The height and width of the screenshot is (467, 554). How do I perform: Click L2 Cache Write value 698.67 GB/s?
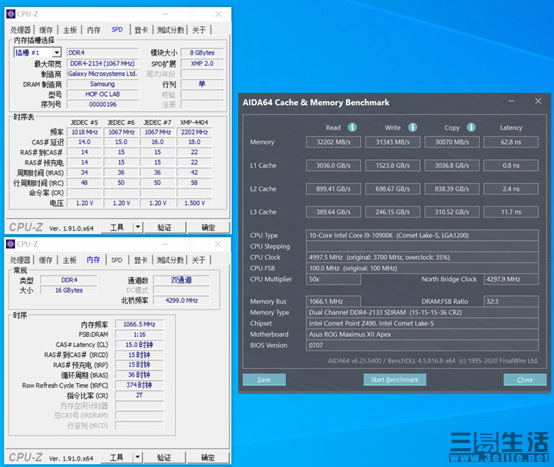tap(393, 189)
